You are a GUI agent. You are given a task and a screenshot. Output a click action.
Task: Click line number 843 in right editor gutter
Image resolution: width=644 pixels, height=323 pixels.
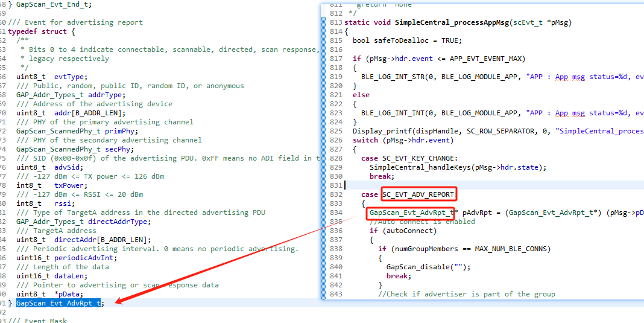coord(336,294)
